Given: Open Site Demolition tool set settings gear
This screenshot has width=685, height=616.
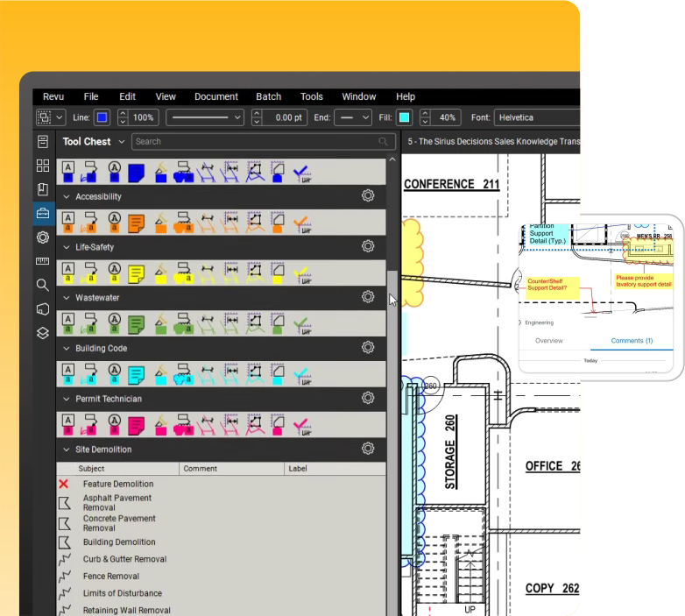Looking at the screenshot, I should [368, 449].
